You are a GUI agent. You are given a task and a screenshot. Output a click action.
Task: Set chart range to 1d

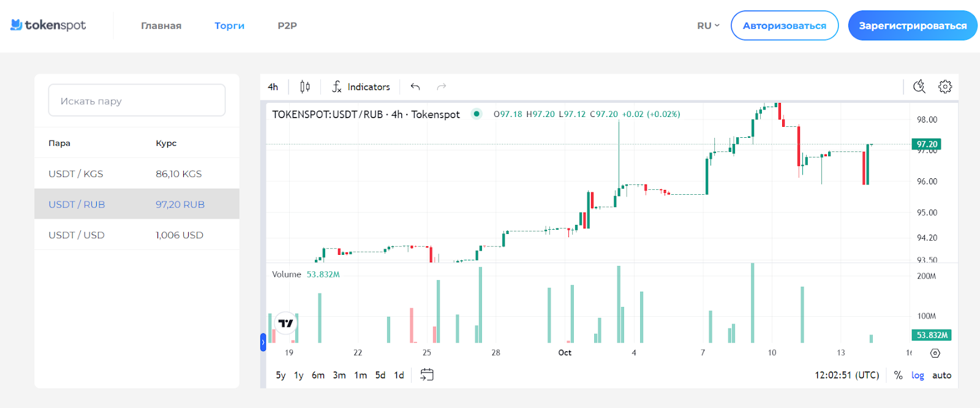(x=399, y=375)
